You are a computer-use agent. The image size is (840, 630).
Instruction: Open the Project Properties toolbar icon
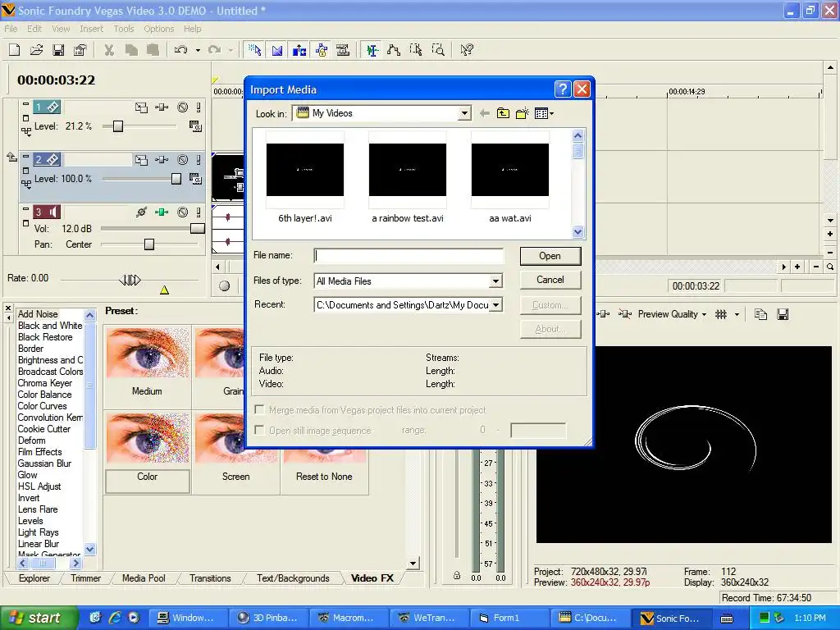(80, 50)
